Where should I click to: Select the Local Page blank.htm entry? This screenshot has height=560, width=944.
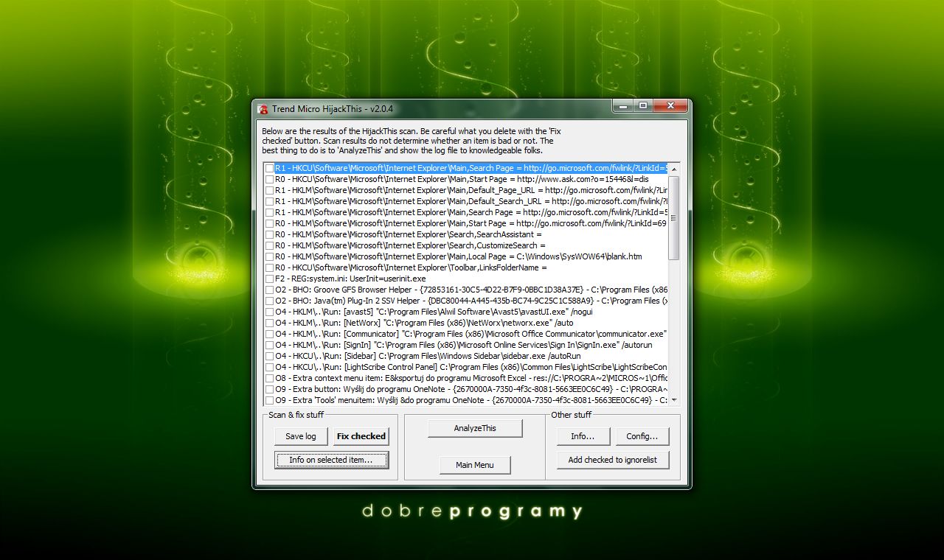(459, 256)
